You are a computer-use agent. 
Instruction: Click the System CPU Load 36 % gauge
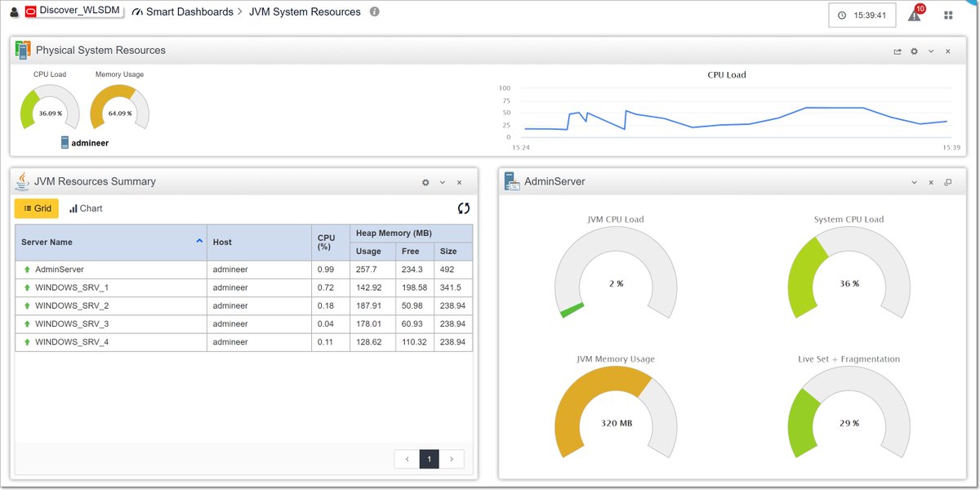click(x=849, y=274)
